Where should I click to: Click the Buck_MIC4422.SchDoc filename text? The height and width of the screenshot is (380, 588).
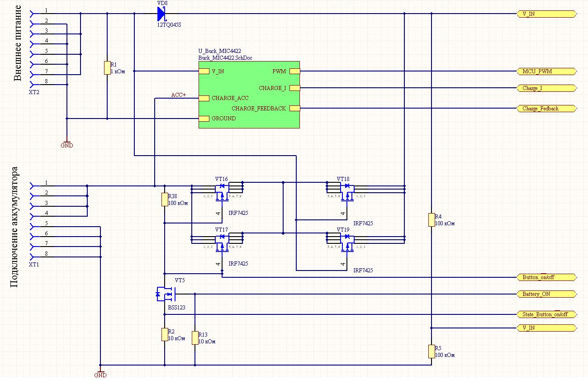[x=225, y=58]
